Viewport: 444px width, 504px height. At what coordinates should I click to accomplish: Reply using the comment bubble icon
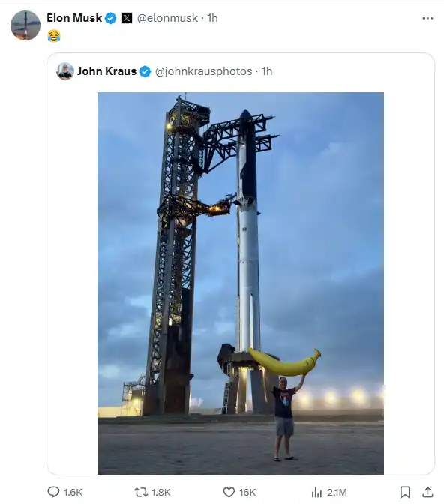53,492
